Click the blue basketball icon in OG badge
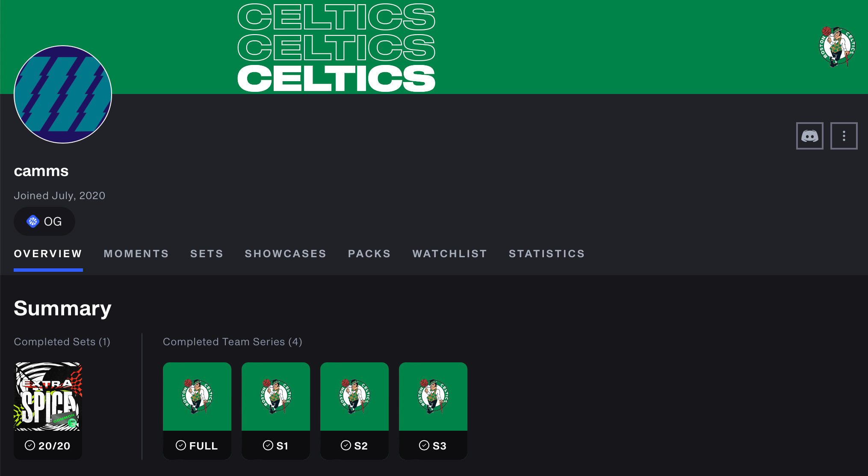868x476 pixels. (33, 221)
